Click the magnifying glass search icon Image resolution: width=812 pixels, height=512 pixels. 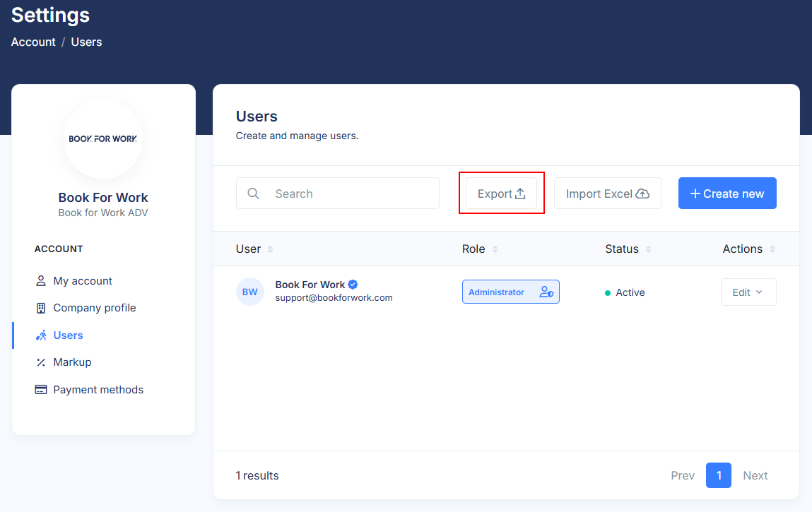(x=253, y=193)
